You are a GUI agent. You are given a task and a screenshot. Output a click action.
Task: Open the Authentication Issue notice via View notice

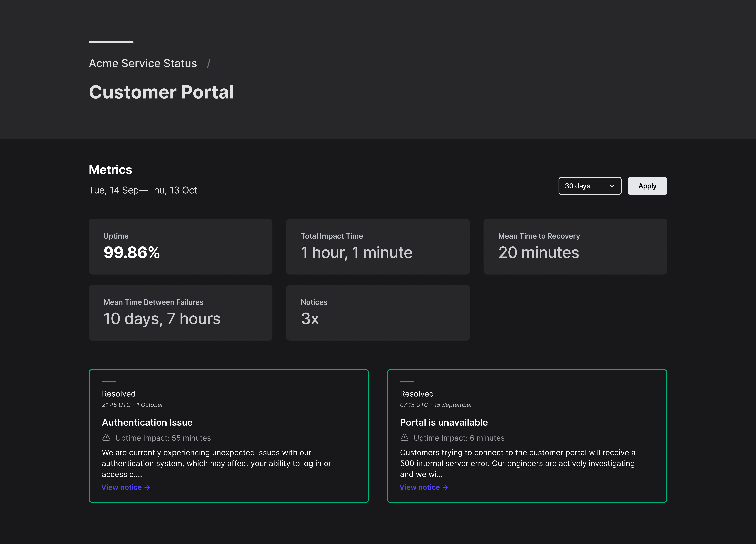tap(122, 487)
